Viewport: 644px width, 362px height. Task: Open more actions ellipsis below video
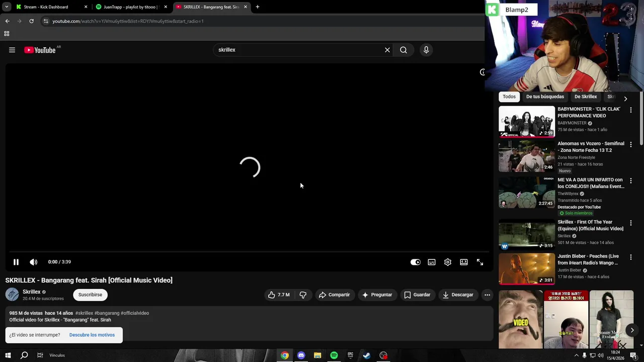pyautogui.click(x=487, y=295)
